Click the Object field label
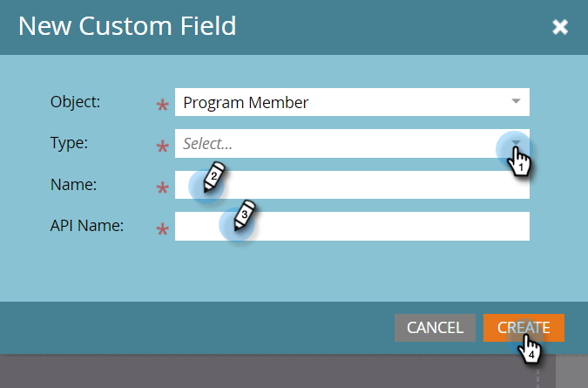 [x=76, y=102]
